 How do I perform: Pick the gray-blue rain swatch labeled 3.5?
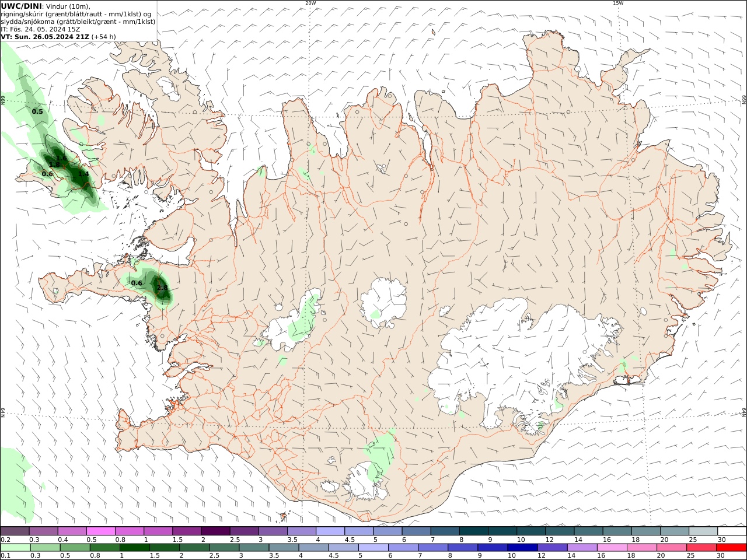[284, 548]
